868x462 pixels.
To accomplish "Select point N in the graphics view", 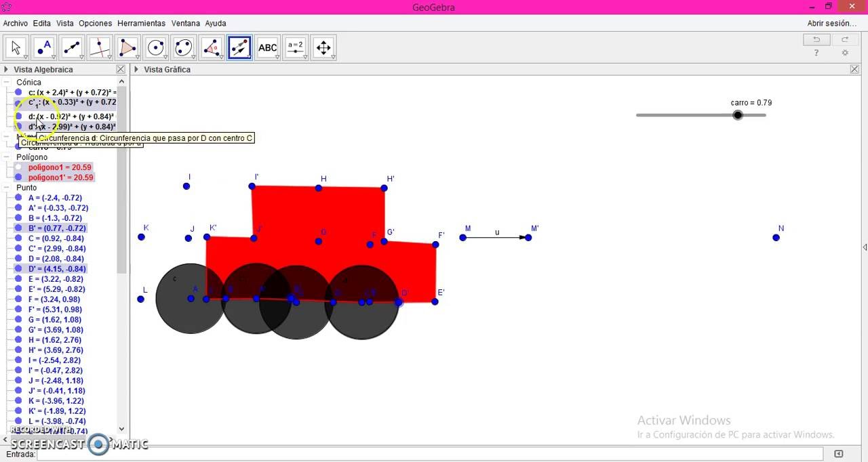I will pyautogui.click(x=776, y=238).
